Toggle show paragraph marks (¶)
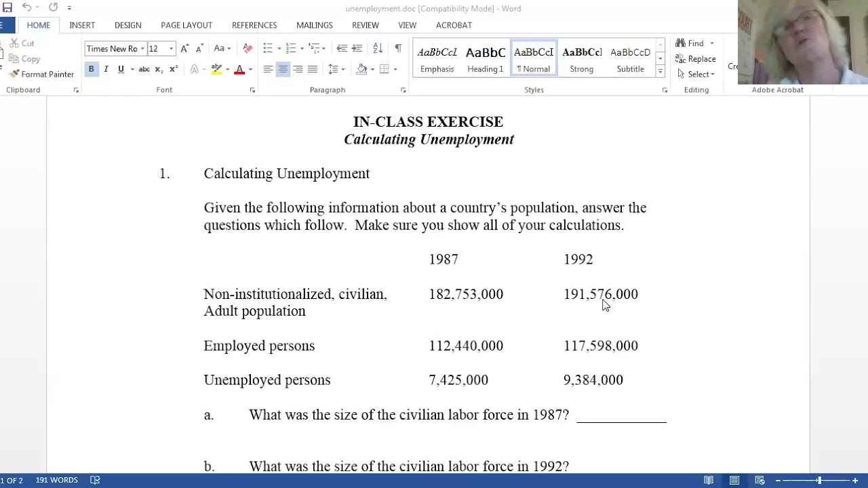 398,49
